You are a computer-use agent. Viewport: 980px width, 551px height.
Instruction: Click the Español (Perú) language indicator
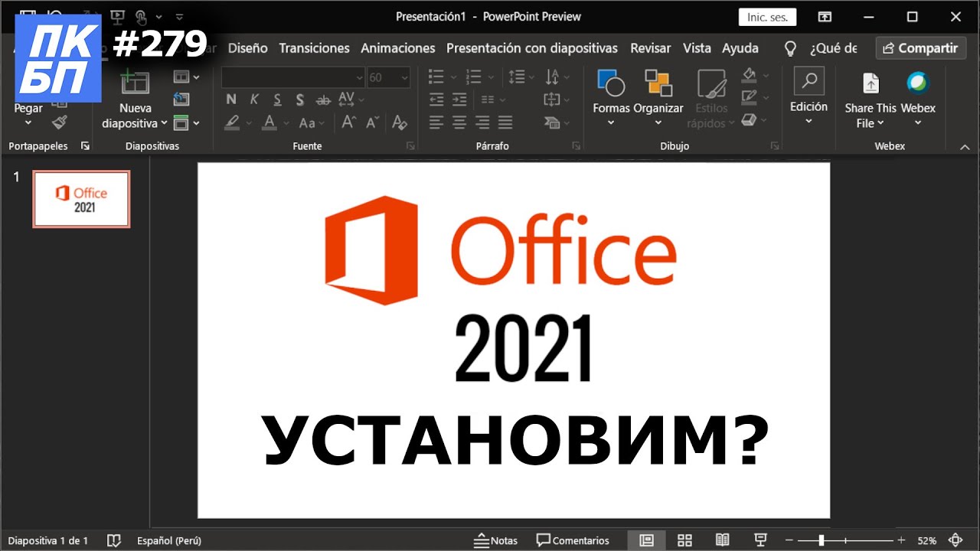click(169, 540)
